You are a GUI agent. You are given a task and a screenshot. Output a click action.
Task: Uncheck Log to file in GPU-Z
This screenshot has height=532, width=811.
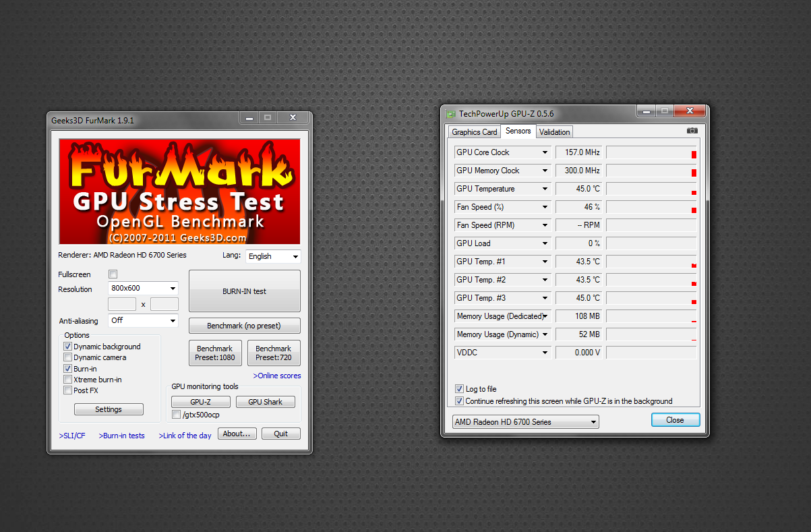coord(459,389)
